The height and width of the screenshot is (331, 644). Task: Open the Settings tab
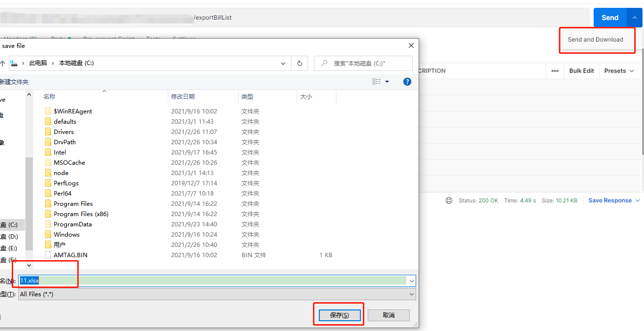pos(183,39)
